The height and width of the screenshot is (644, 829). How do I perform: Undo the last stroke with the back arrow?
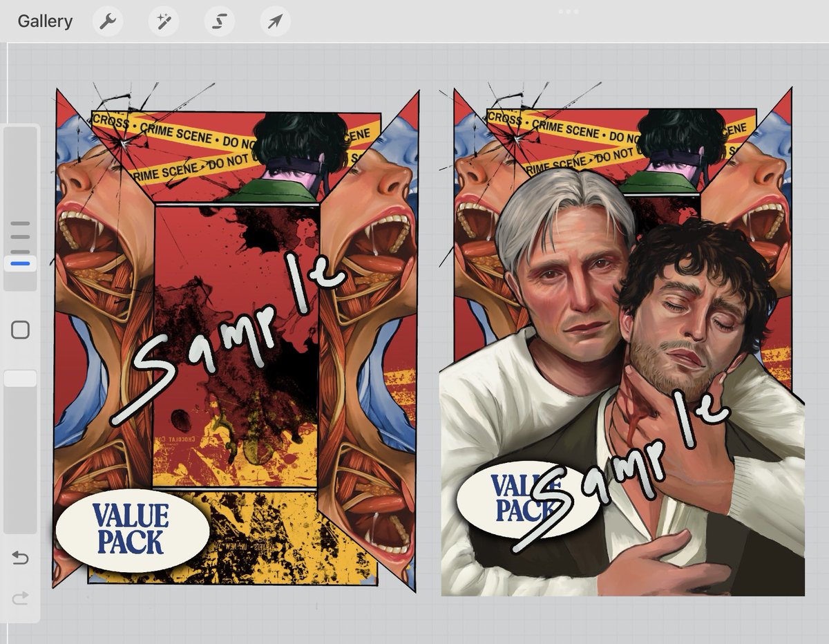click(x=21, y=558)
